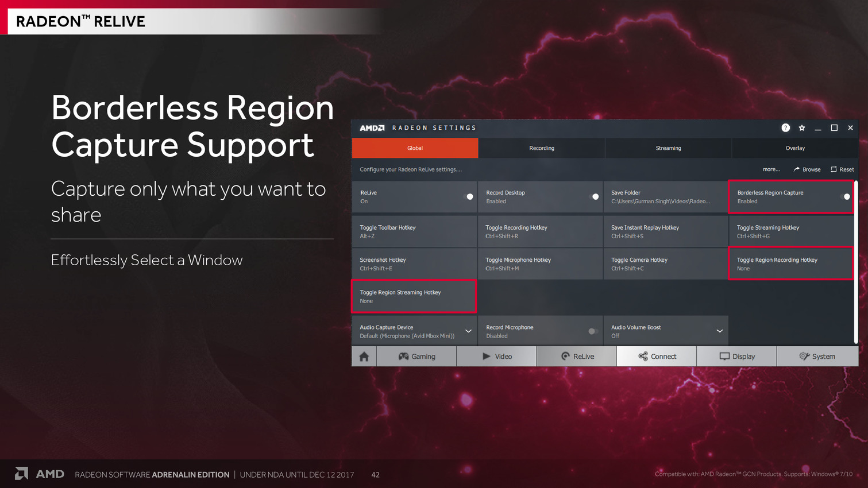Disable Borderless Region Capture toggle
The image size is (868, 488).
coord(845,197)
